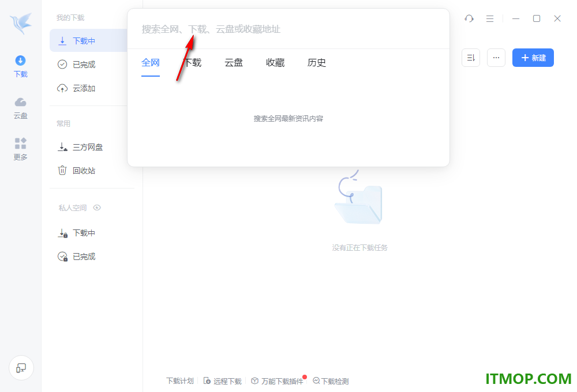Select 下载中 under 我的下载

(88, 41)
